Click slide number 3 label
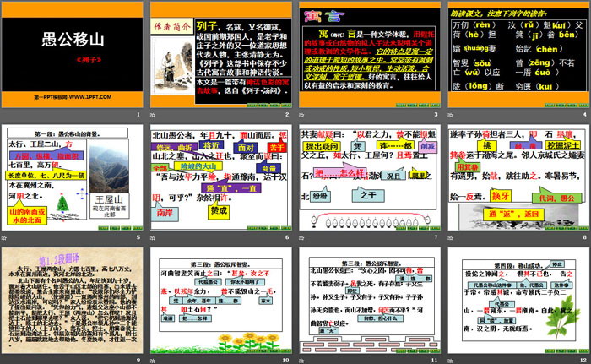Image resolution: width=591 pixels, height=364 pixels. 436,114
